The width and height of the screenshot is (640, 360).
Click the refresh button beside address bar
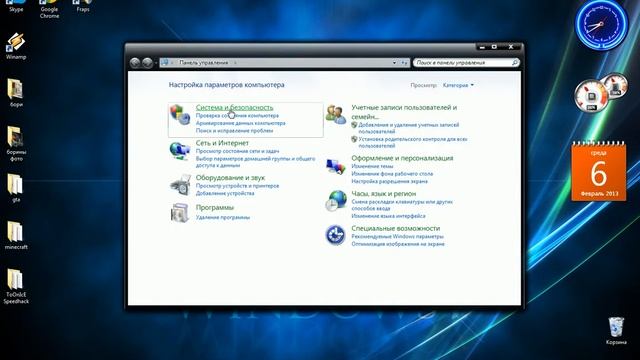[x=404, y=63]
